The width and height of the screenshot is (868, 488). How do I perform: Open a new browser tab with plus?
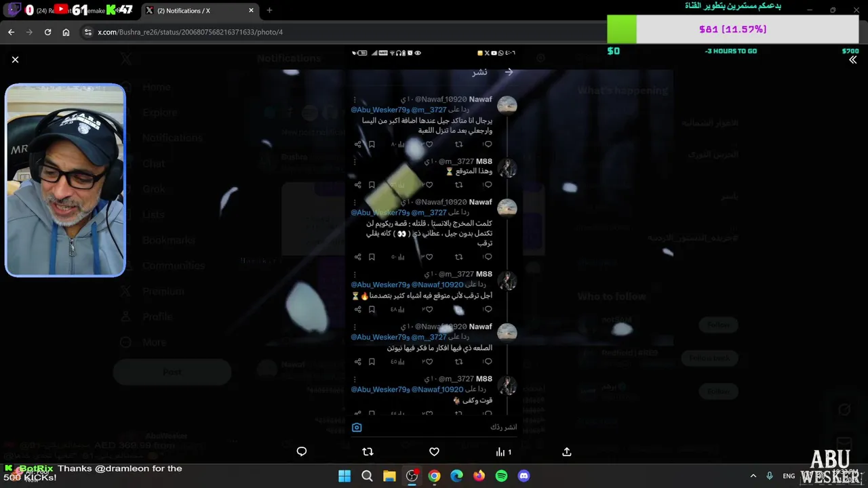[x=269, y=10]
